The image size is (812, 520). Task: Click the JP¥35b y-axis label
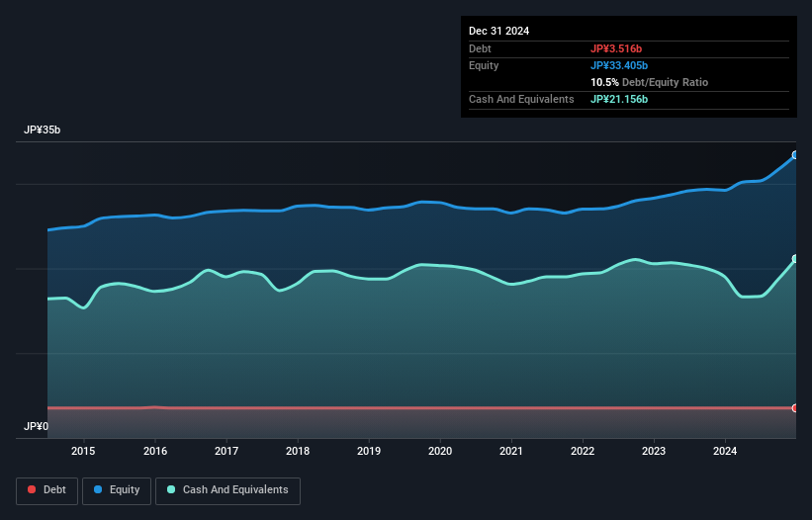[x=42, y=130]
